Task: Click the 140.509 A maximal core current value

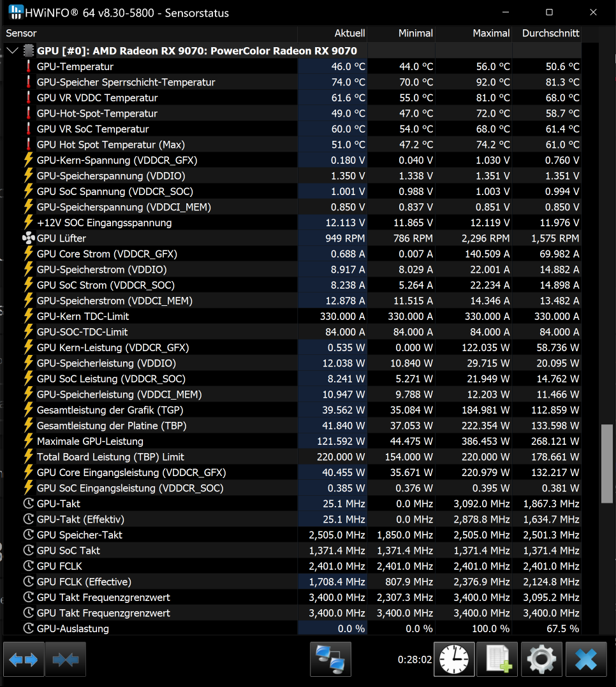Action: pyautogui.click(x=485, y=254)
